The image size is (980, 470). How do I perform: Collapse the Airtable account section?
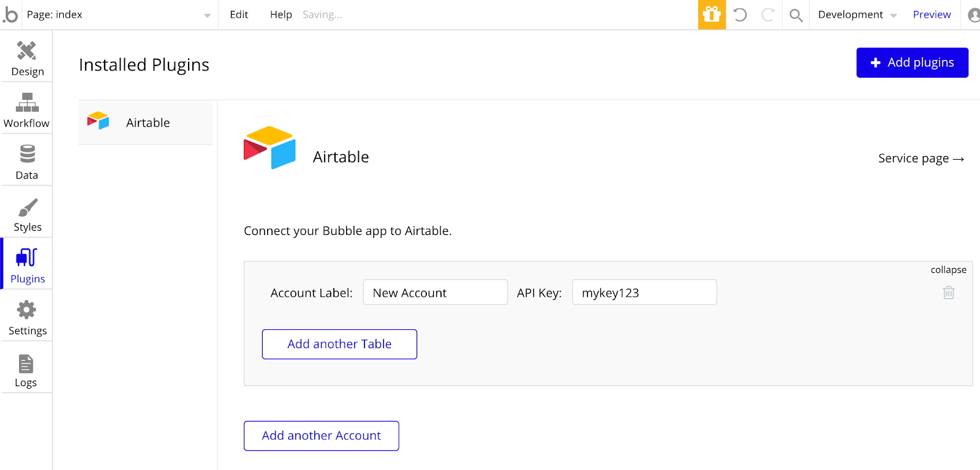(948, 270)
